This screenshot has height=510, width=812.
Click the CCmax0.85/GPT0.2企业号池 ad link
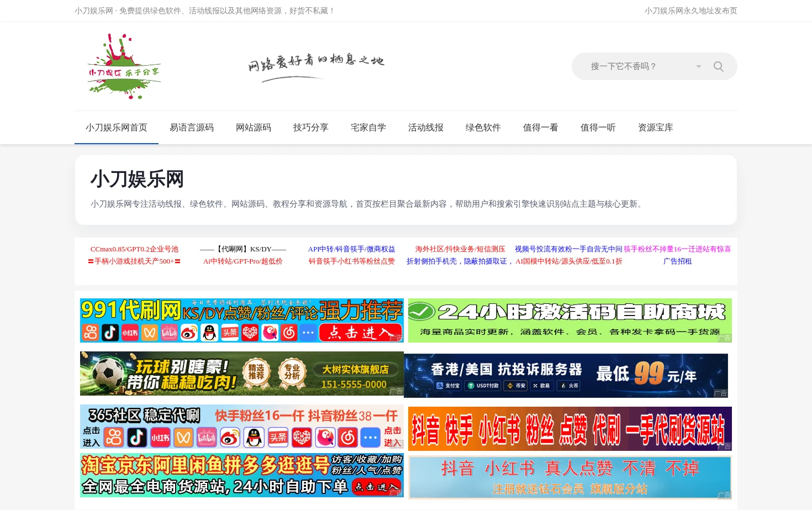click(x=134, y=249)
